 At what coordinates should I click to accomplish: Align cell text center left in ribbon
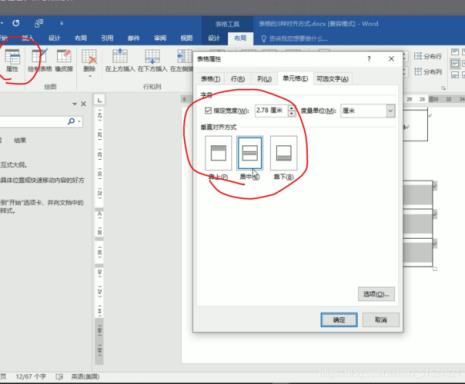pyautogui.click(x=455, y=63)
